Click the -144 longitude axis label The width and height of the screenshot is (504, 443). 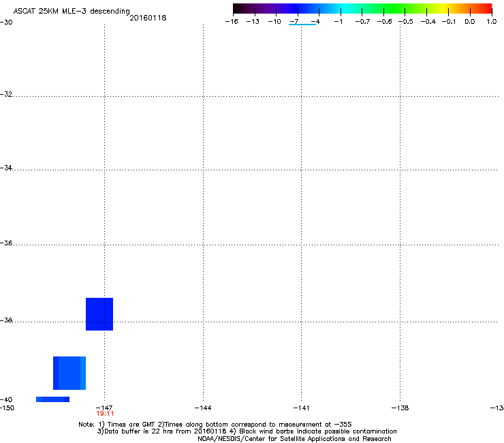[203, 408]
